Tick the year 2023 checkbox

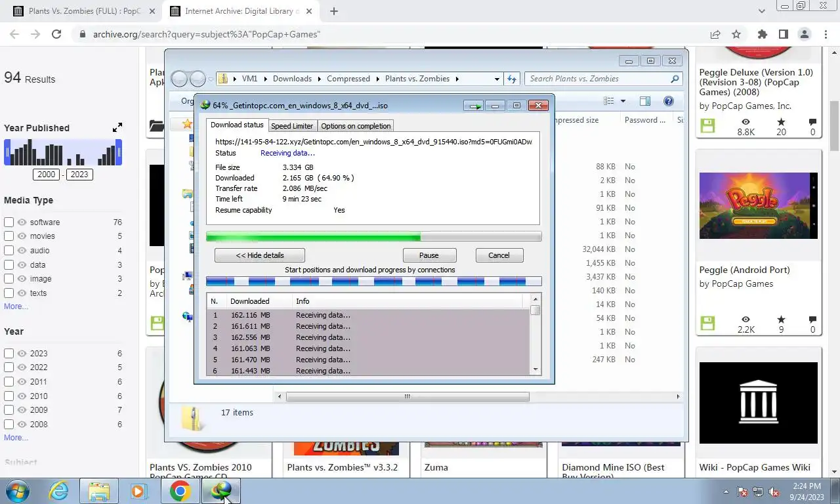point(9,353)
